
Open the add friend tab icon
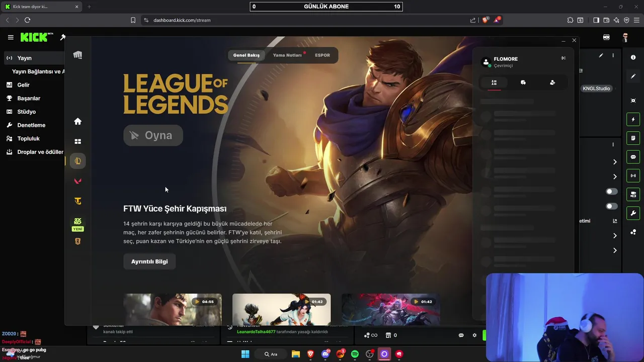pos(552,82)
